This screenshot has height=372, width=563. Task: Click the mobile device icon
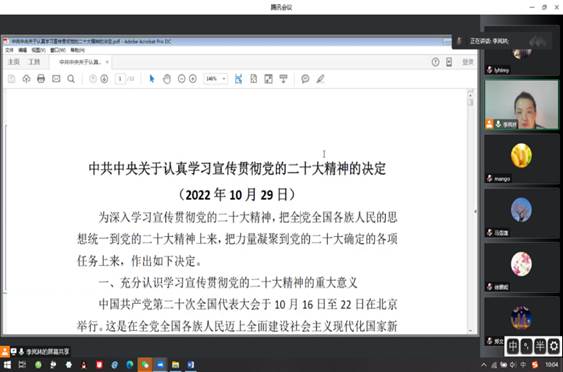pyautogui.click(x=449, y=62)
